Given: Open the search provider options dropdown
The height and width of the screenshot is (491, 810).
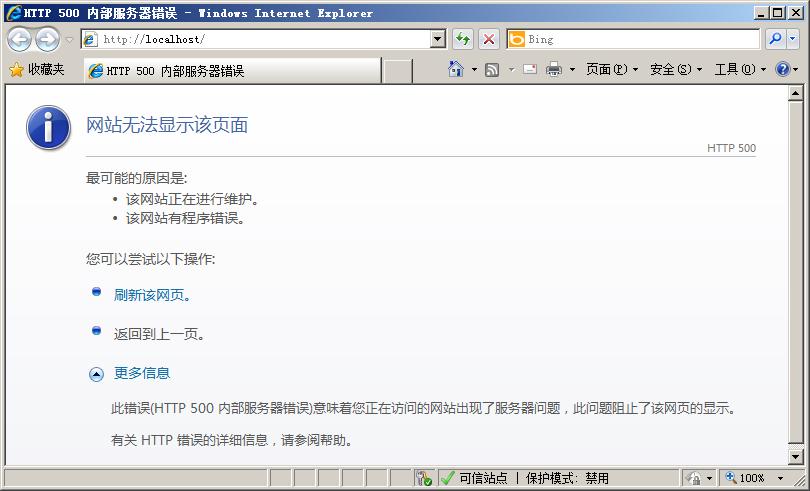Looking at the screenshot, I should (x=793, y=39).
